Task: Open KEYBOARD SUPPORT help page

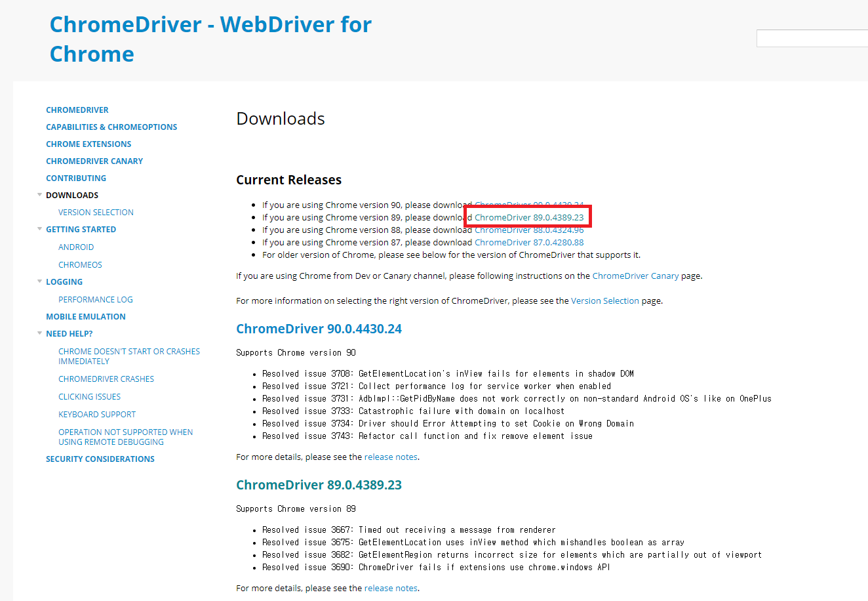Action: (97, 415)
